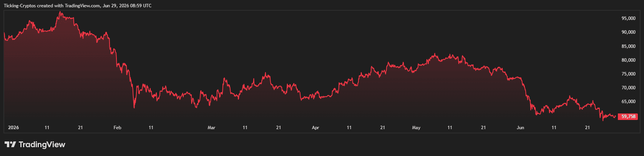Select the 95,000 price axis label
This screenshot has height=156, width=644.
click(x=629, y=18)
